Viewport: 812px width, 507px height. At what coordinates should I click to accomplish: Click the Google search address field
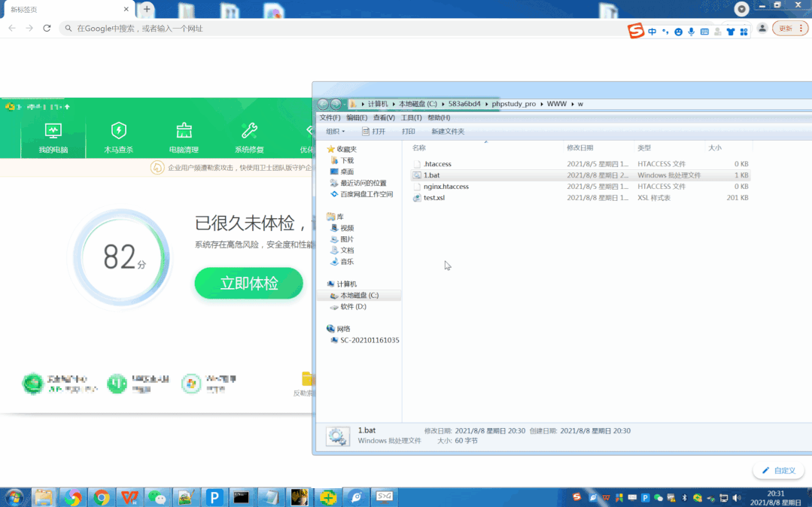(x=342, y=29)
